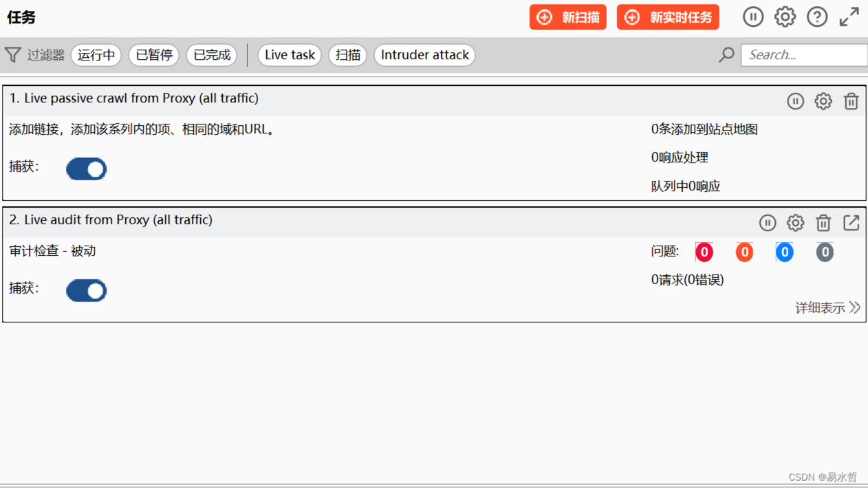868x489 pixels.
Task: Delete the Live passive crawl task
Action: coord(851,101)
